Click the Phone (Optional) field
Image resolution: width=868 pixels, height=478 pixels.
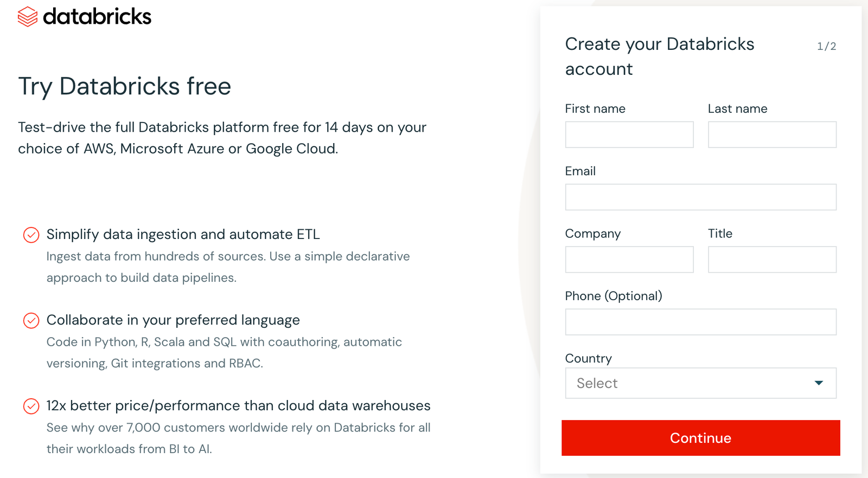(x=700, y=322)
